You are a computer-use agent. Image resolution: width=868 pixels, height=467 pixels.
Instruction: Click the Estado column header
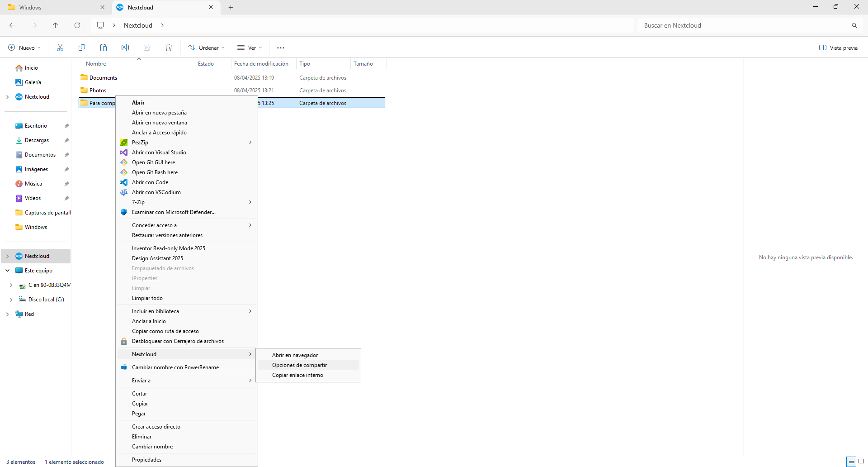click(213, 64)
